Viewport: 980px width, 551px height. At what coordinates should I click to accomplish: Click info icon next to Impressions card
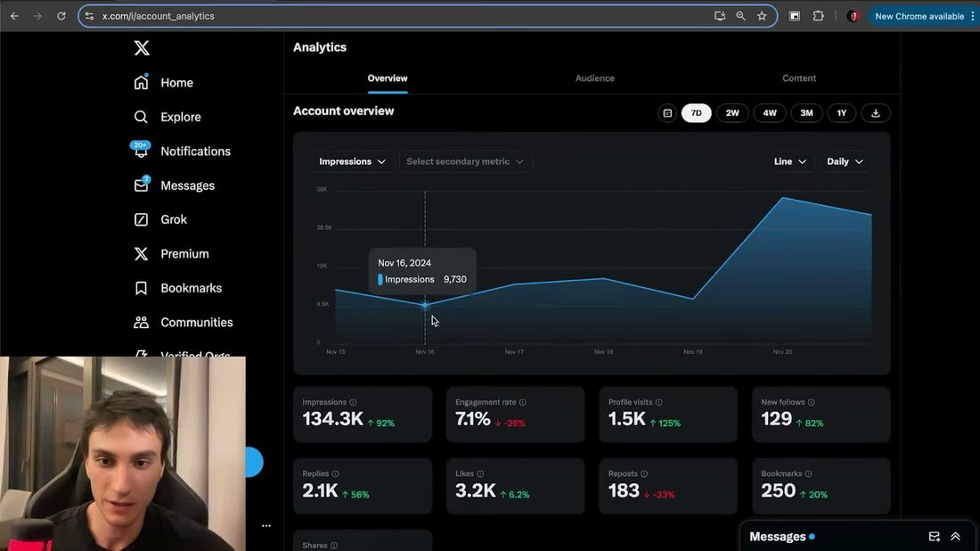(x=353, y=402)
